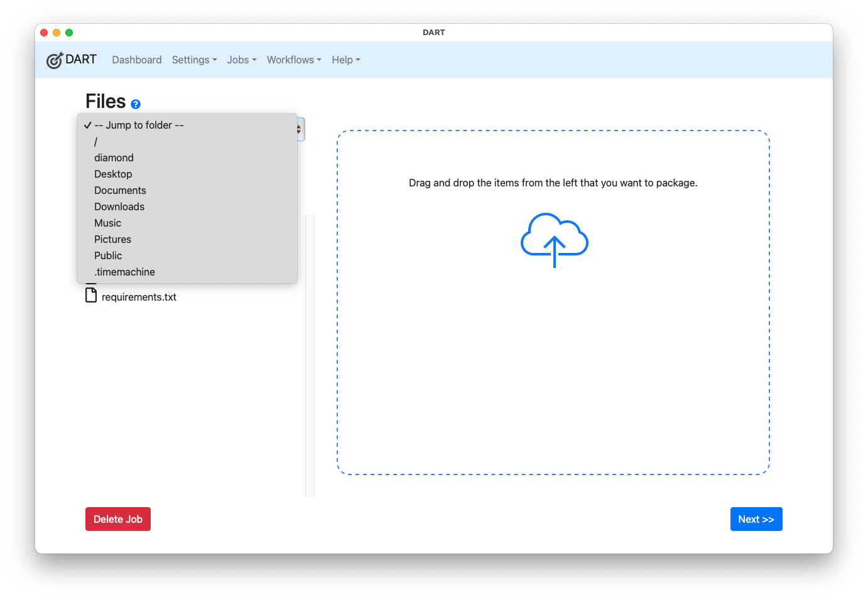This screenshot has width=868, height=600.
Task: Click the requirements.txt file name
Action: pyautogui.click(x=139, y=297)
